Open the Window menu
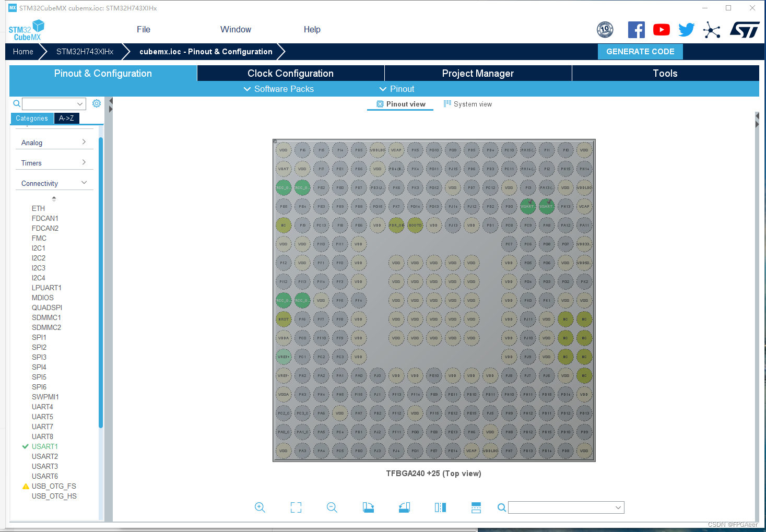Viewport: 766px width, 532px height. click(x=235, y=30)
